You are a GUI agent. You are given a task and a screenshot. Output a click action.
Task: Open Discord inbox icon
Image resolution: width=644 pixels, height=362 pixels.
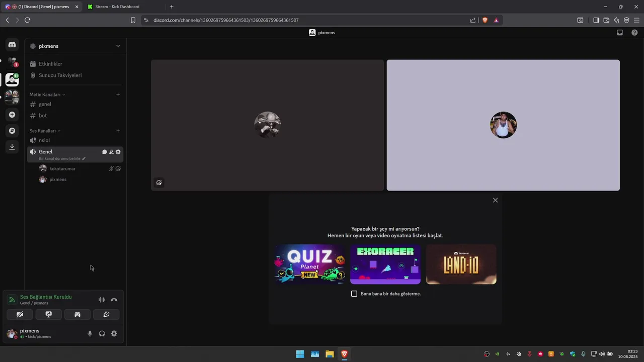tap(620, 32)
